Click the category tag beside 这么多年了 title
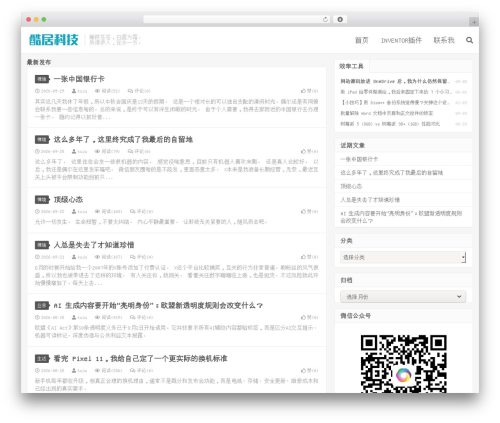Viewport: 500px width, 423px height. click(42, 139)
